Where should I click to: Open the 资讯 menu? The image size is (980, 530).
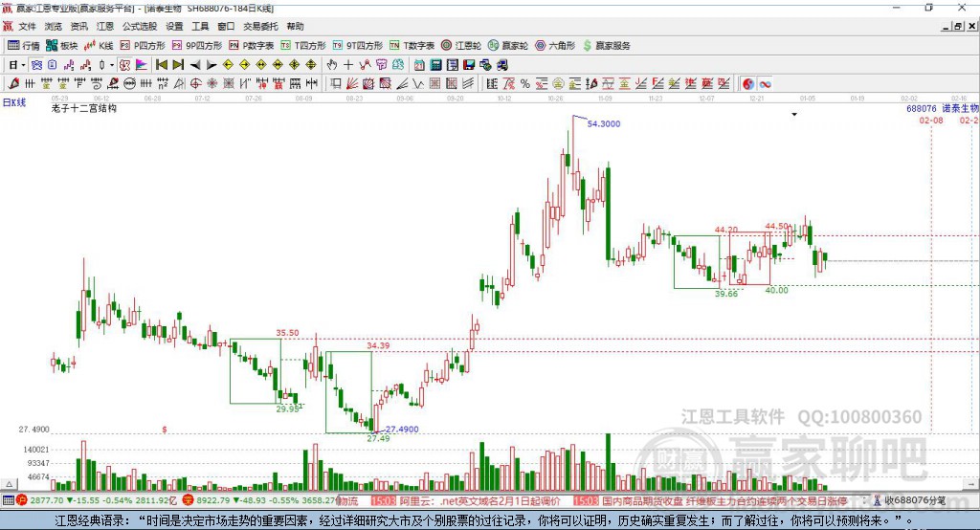pyautogui.click(x=78, y=26)
